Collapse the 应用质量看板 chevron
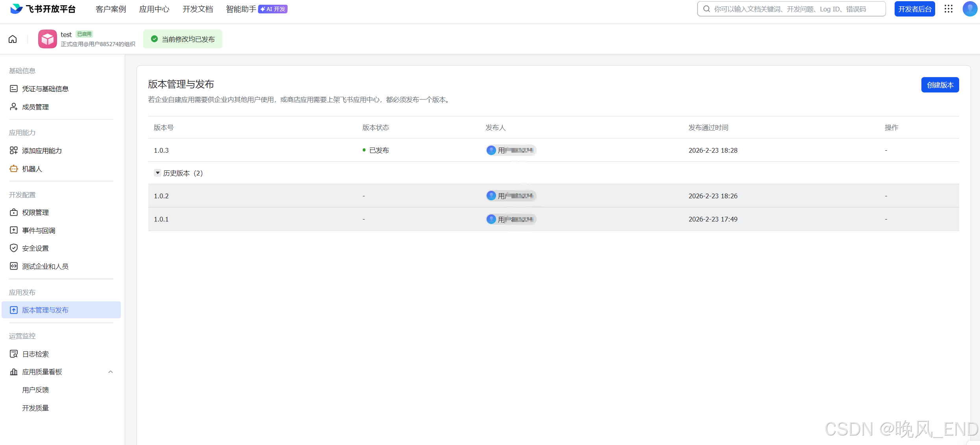980x445 pixels. click(x=110, y=371)
